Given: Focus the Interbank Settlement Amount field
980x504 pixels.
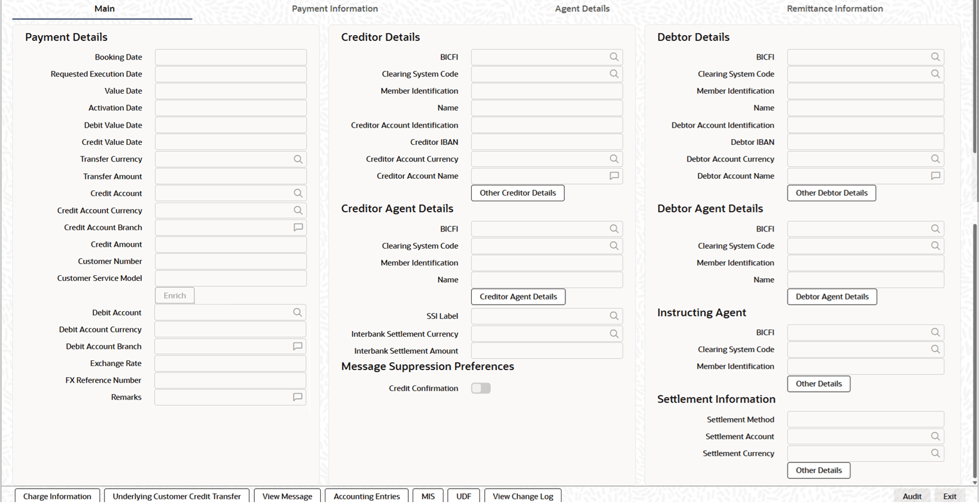Looking at the screenshot, I should 547,351.
